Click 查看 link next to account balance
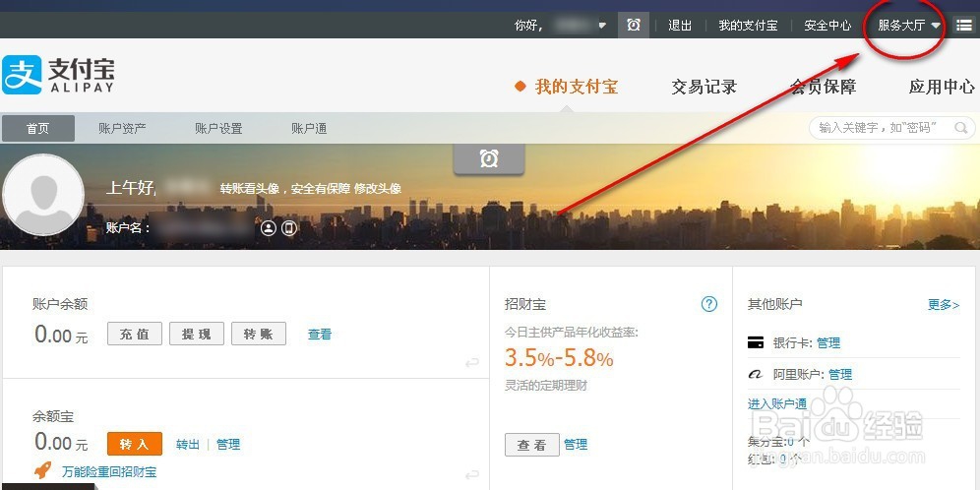Image resolution: width=980 pixels, height=490 pixels. [320, 335]
